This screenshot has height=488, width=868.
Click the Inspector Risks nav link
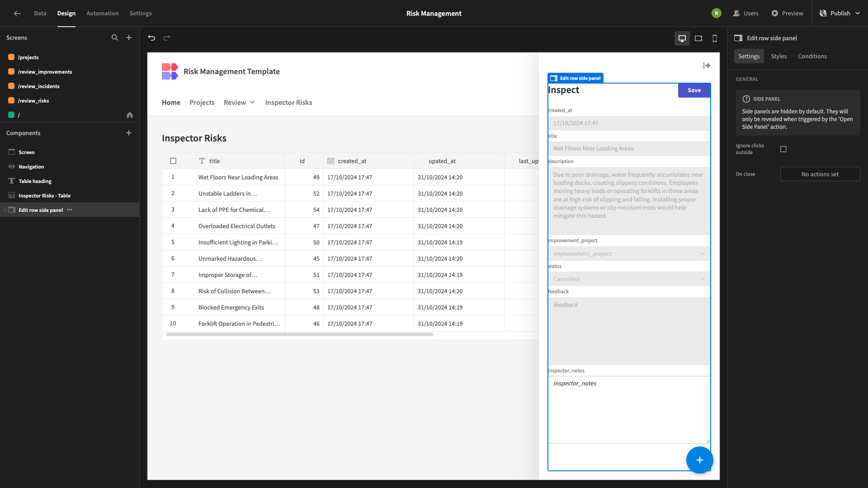[288, 103]
